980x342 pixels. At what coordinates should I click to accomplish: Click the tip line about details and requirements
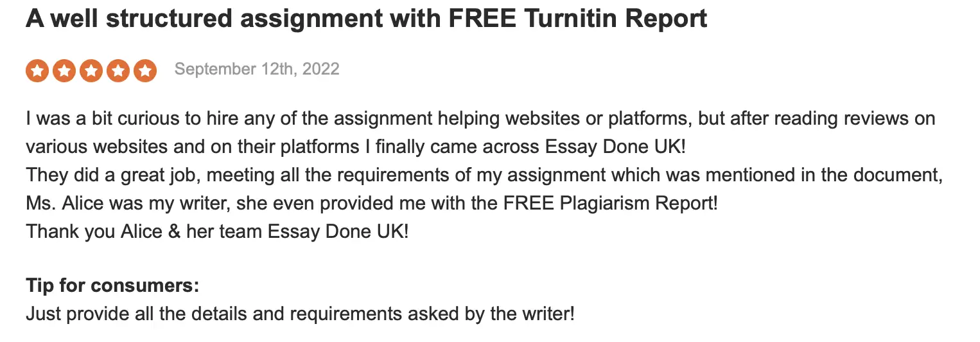click(300, 314)
